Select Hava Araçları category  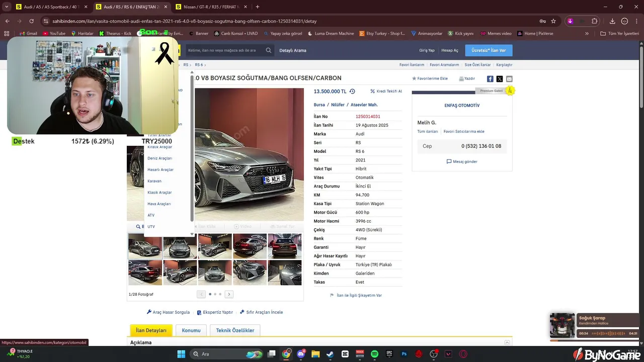coord(159,204)
